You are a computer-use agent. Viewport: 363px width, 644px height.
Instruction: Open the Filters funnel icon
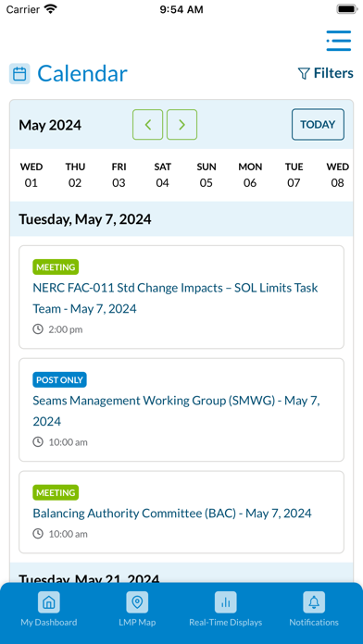click(304, 73)
